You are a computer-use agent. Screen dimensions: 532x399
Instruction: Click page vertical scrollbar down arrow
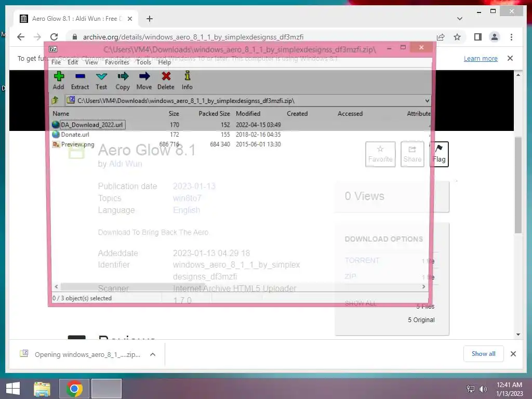[518, 334]
